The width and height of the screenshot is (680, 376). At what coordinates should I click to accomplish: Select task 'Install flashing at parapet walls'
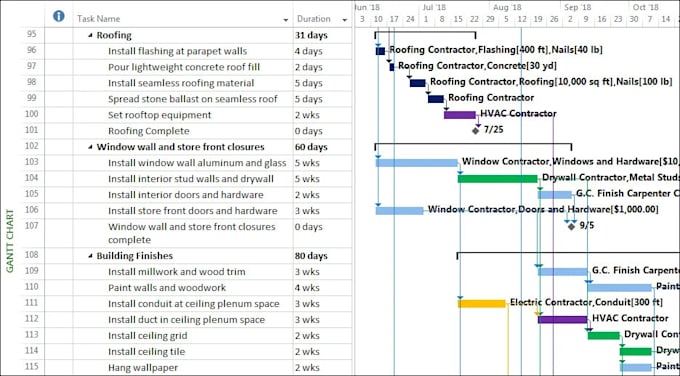[177, 51]
